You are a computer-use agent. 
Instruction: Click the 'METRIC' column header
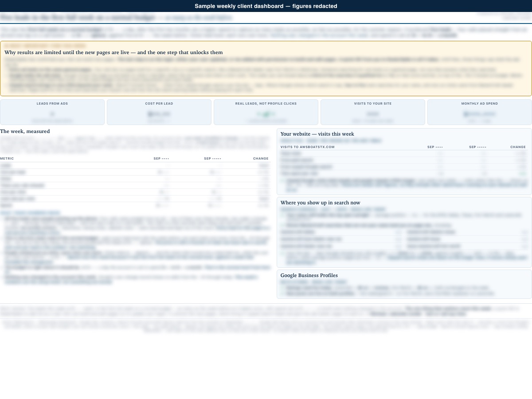tap(7, 158)
